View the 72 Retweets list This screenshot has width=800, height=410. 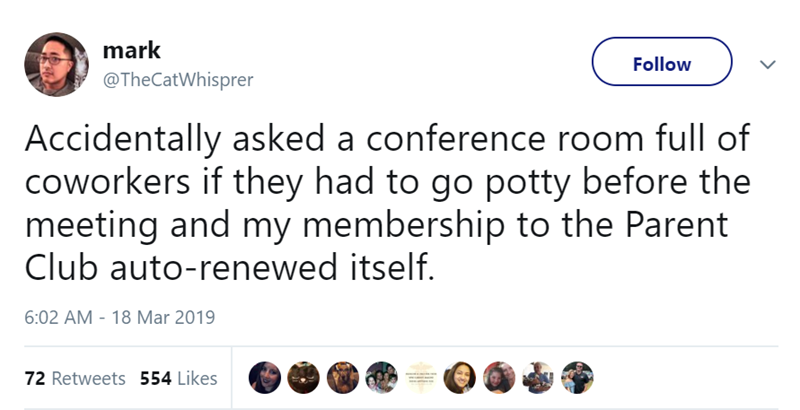74,379
